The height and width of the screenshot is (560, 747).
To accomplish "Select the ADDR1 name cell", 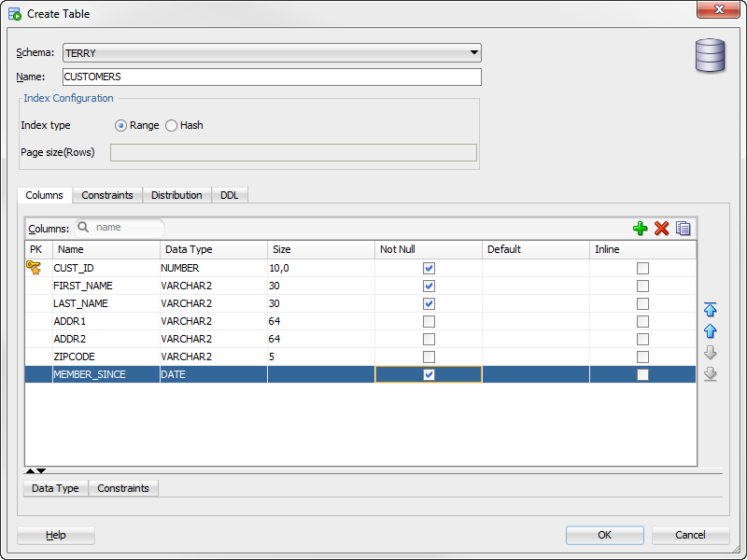I will pos(106,321).
